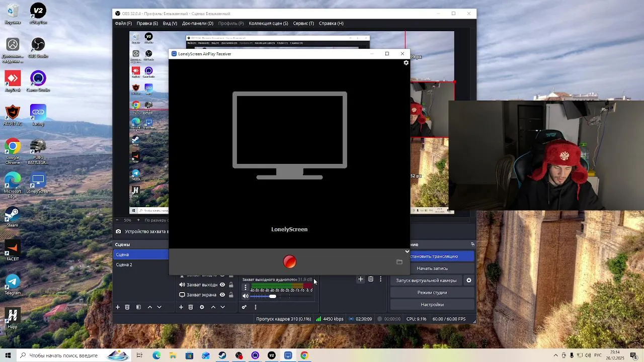The height and width of the screenshot is (362, 644).
Task: Collapse LonelyScreen bottom panel chevron
Action: click(x=407, y=251)
